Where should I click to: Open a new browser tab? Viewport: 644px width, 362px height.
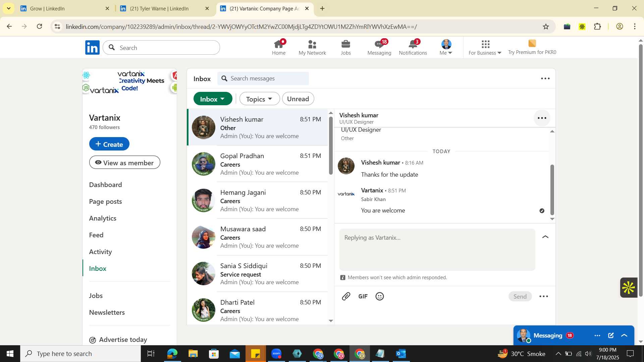coord(322,8)
